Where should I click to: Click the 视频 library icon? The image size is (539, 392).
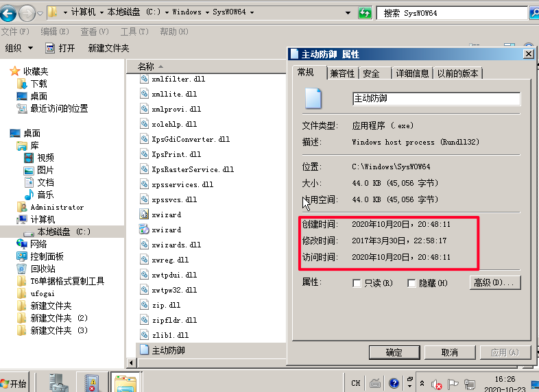29,158
